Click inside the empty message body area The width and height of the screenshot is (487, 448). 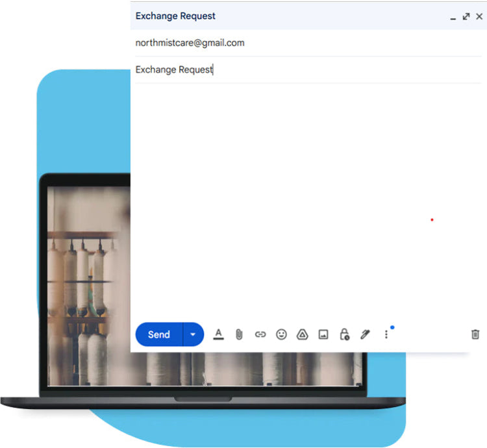point(305,195)
